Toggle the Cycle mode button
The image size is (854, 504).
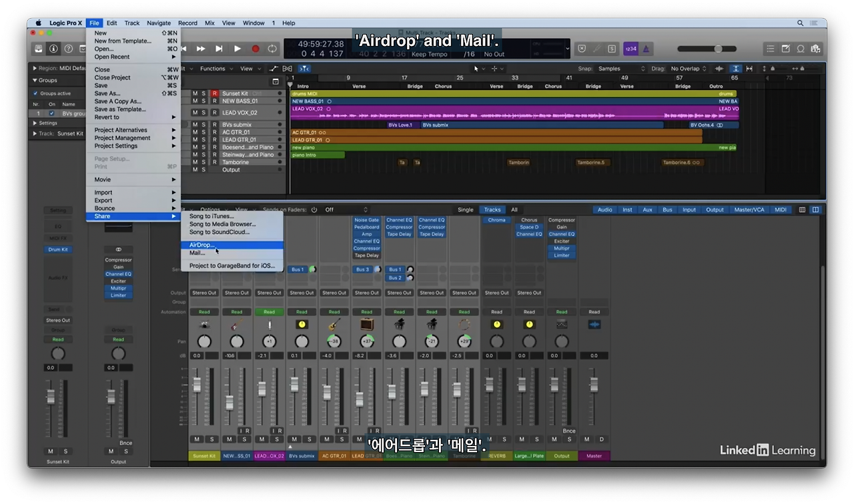272,49
